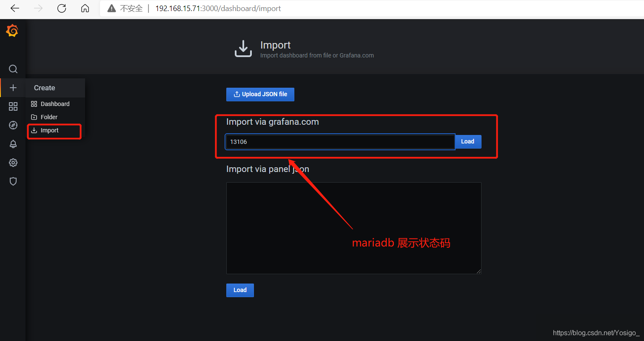Click the not-secure warning icon

click(112, 8)
